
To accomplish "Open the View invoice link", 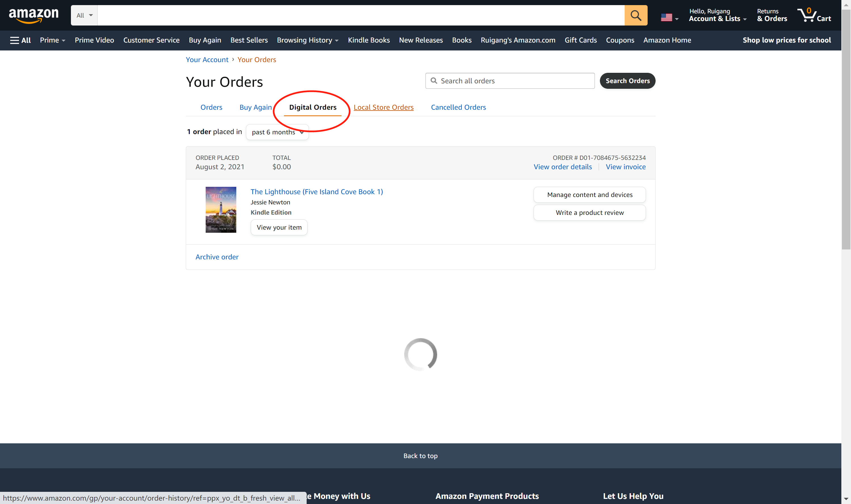I will click(x=625, y=167).
